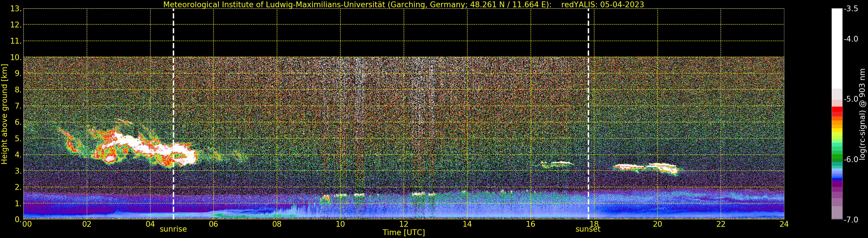Click the '12' time axis tick label
Screen dimensions: 868x238
[x=404, y=224]
